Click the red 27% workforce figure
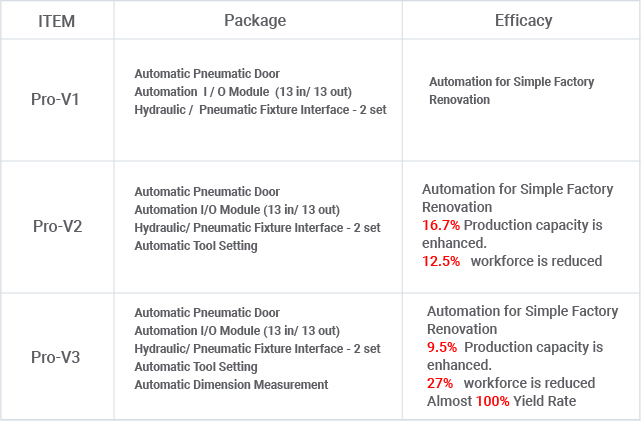The height and width of the screenshot is (421, 641). click(440, 383)
